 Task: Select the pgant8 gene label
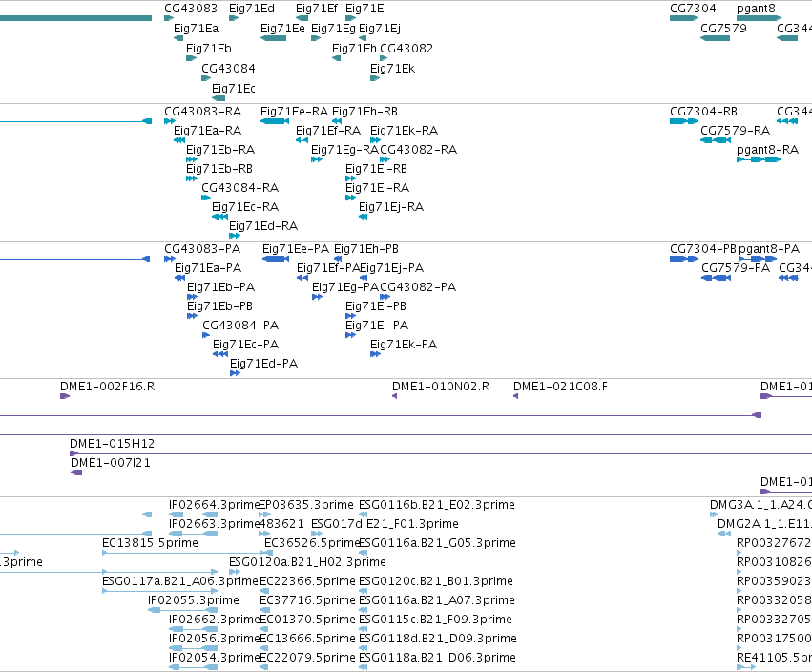(x=756, y=9)
